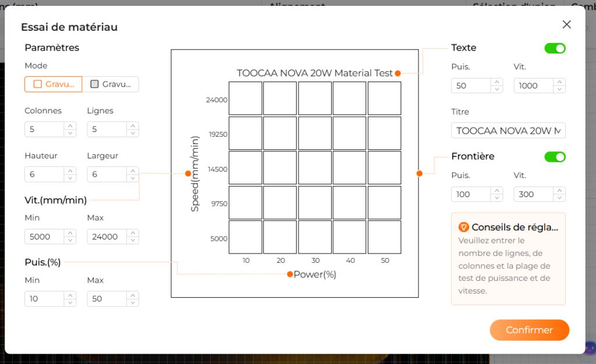This screenshot has height=364, width=596.
Task: Decrease Texte Vit. 1000 with down arrow
Action: point(559,89)
